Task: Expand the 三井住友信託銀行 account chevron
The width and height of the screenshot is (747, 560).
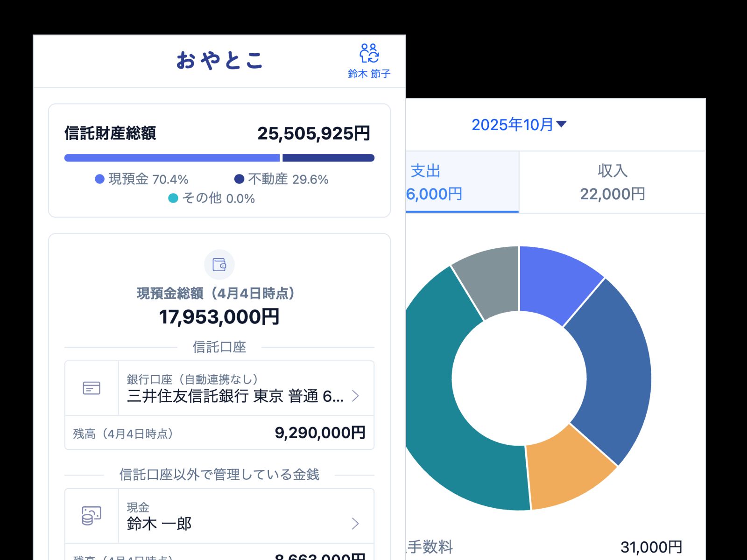Action: click(x=356, y=396)
